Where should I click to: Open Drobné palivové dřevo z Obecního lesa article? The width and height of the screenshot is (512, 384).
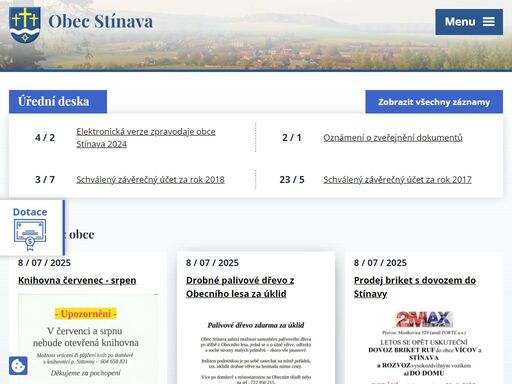pos(240,287)
